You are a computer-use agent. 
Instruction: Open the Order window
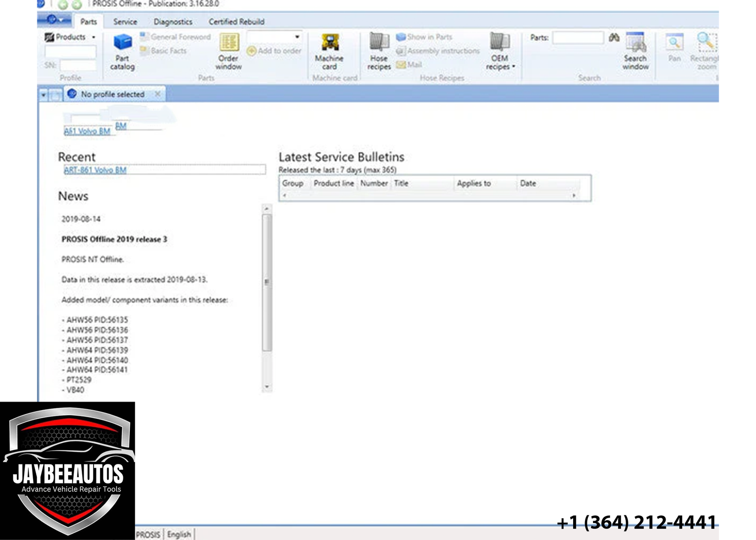[229, 52]
